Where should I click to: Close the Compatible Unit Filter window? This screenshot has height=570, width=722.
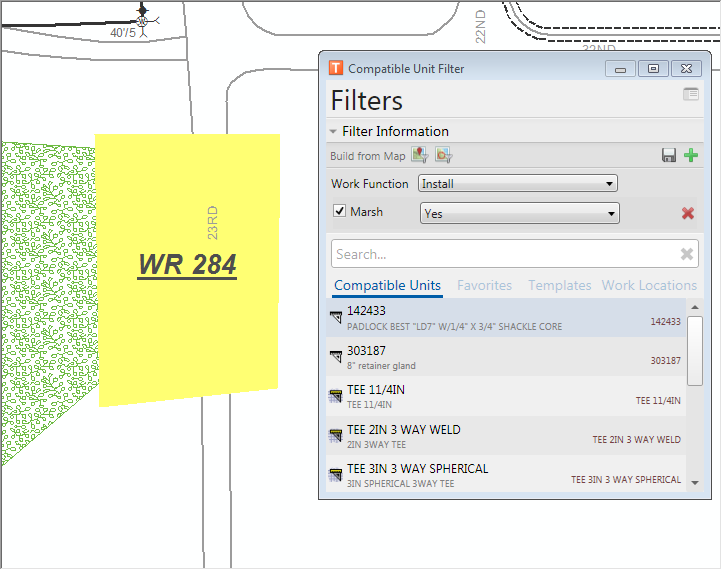point(686,69)
